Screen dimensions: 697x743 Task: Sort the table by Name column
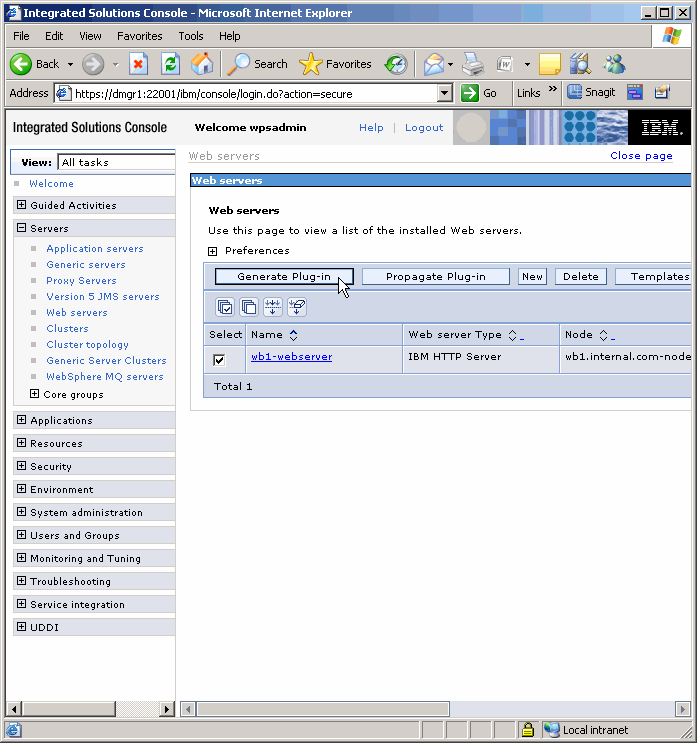coord(293,335)
